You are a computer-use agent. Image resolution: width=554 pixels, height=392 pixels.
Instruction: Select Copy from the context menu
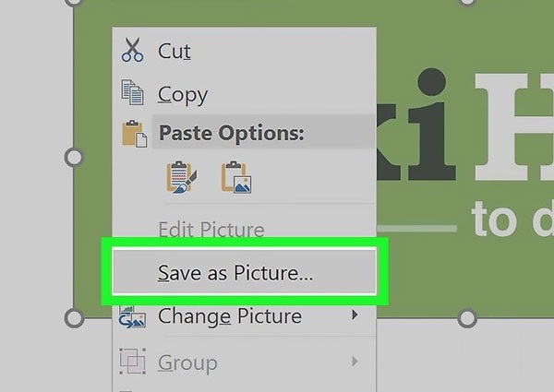point(182,93)
